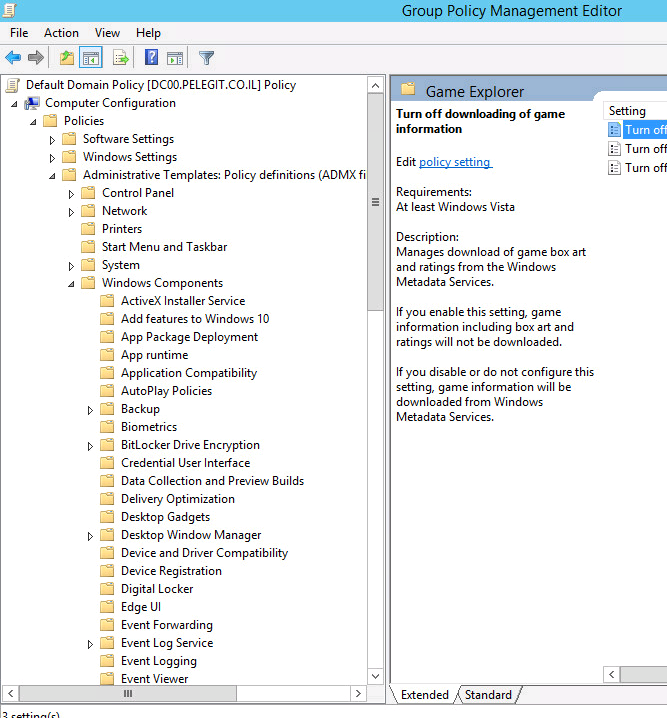Click the Setting column header
The image size is (667, 718).
click(x=634, y=111)
